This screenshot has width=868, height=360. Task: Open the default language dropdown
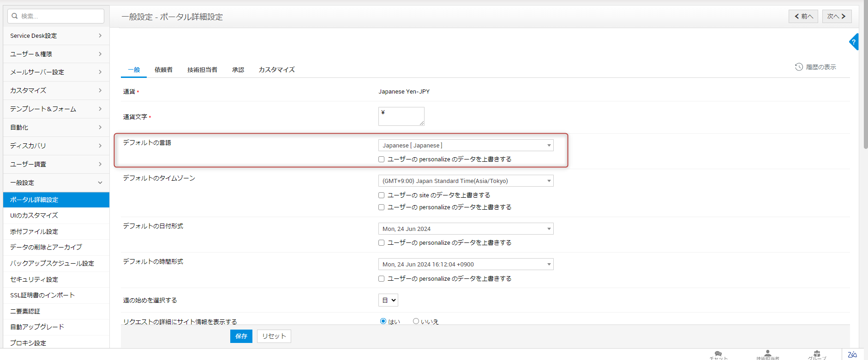click(466, 146)
